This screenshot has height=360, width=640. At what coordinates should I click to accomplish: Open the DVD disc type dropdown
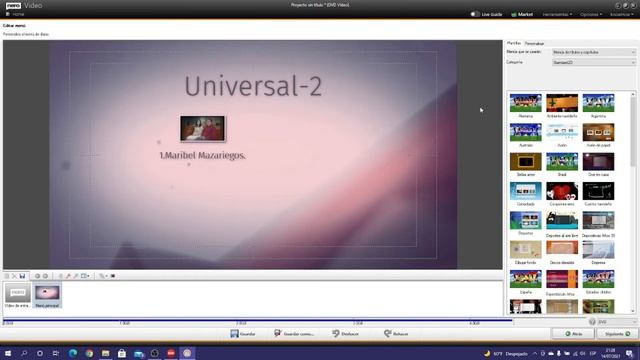pos(617,322)
